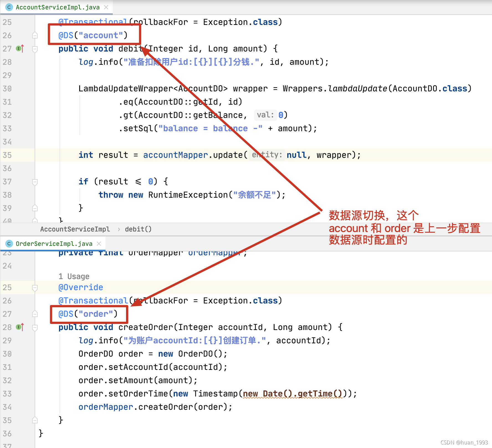Click the @DS("order") annotation

point(88,314)
